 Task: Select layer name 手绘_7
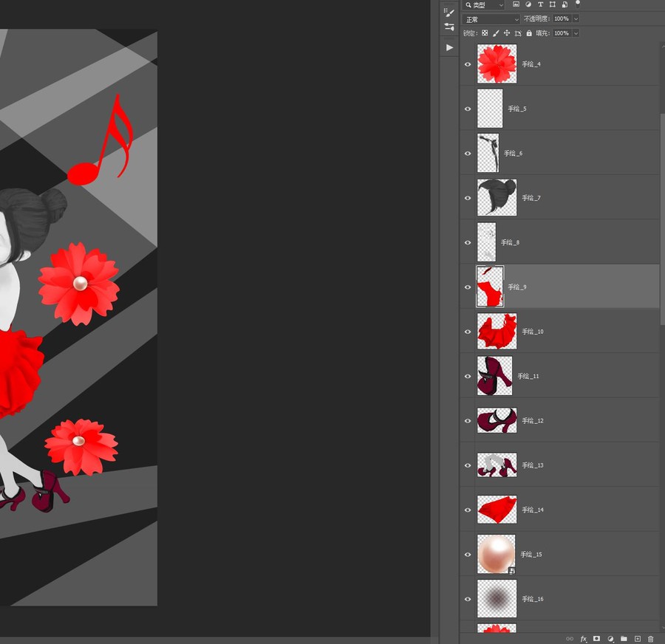coord(531,198)
